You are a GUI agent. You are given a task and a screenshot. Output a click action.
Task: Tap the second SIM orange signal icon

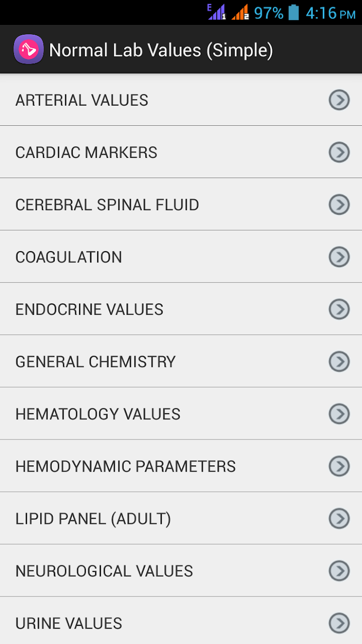coord(240,12)
